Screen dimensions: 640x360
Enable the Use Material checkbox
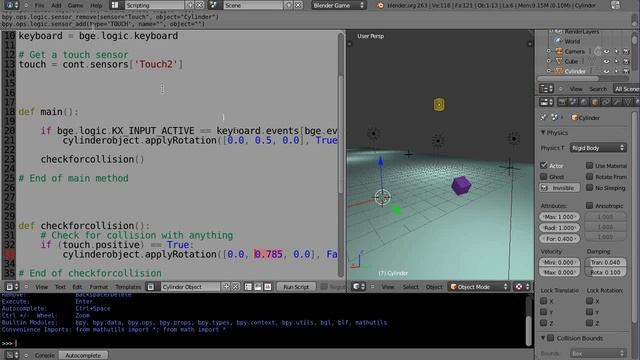(x=589, y=165)
